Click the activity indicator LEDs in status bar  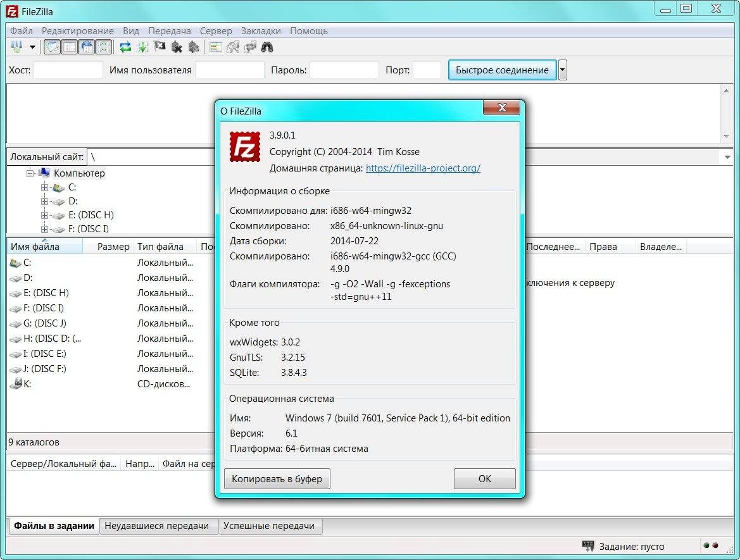tap(711, 546)
